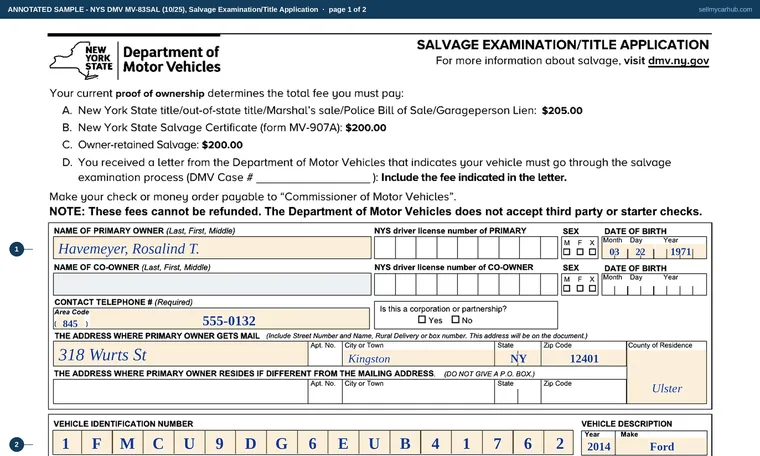Screen dimensions: 760x456
Task: Click the 'VEHICLE DESCRIPTION' label
Action: [x=627, y=424]
